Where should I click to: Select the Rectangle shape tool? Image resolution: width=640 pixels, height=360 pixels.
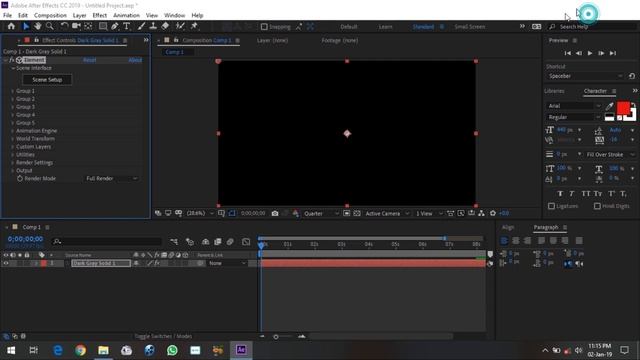tap(103, 26)
